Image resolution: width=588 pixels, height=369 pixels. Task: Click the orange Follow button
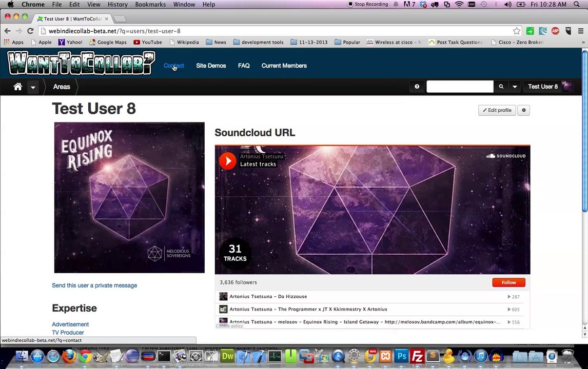pos(508,282)
